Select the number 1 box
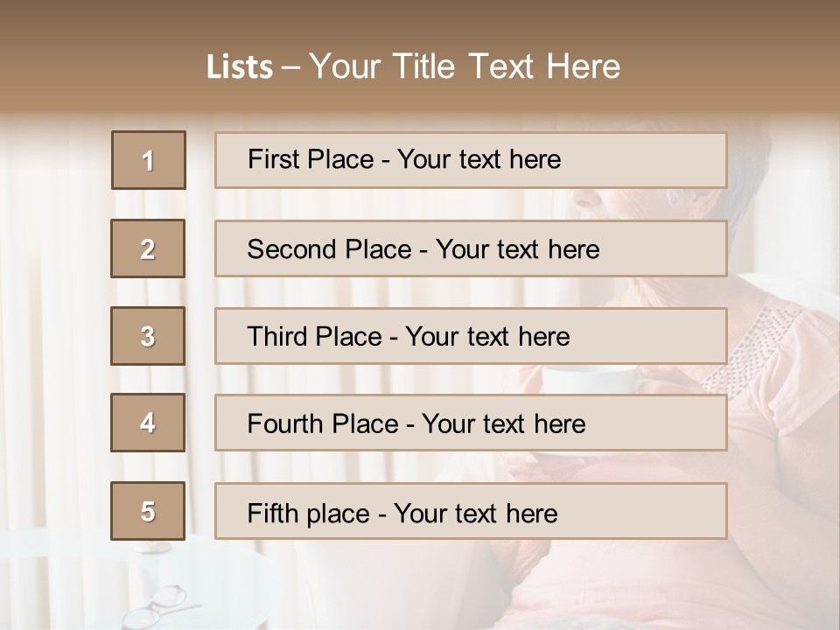This screenshot has width=840, height=630. (x=149, y=160)
